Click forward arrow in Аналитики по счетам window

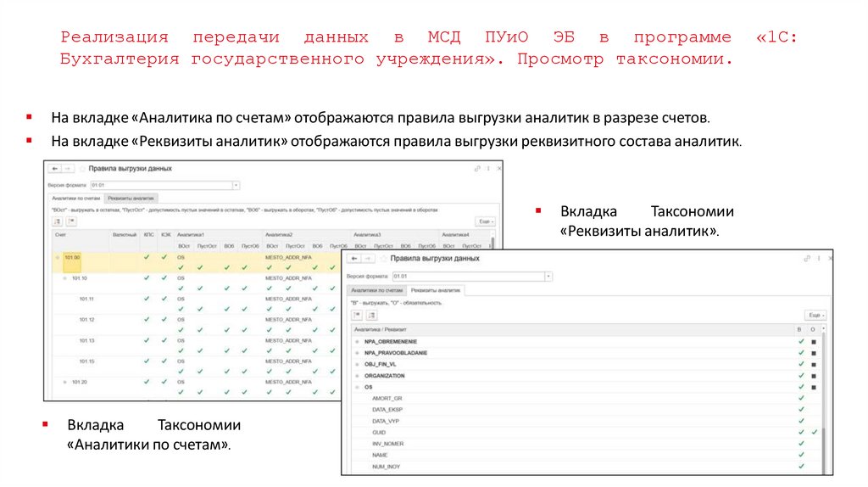point(67,169)
